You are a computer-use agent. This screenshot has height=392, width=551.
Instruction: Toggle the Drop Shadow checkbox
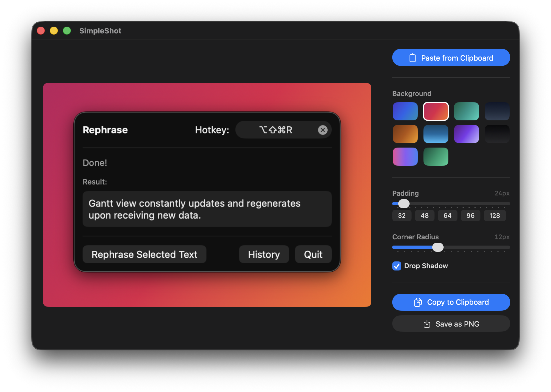pyautogui.click(x=397, y=266)
